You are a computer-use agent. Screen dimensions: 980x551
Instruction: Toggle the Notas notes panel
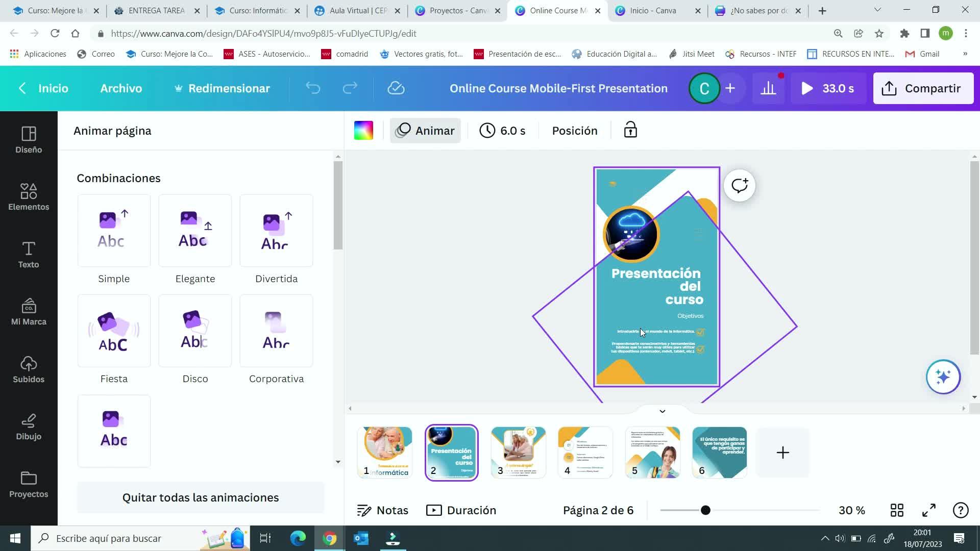point(382,510)
